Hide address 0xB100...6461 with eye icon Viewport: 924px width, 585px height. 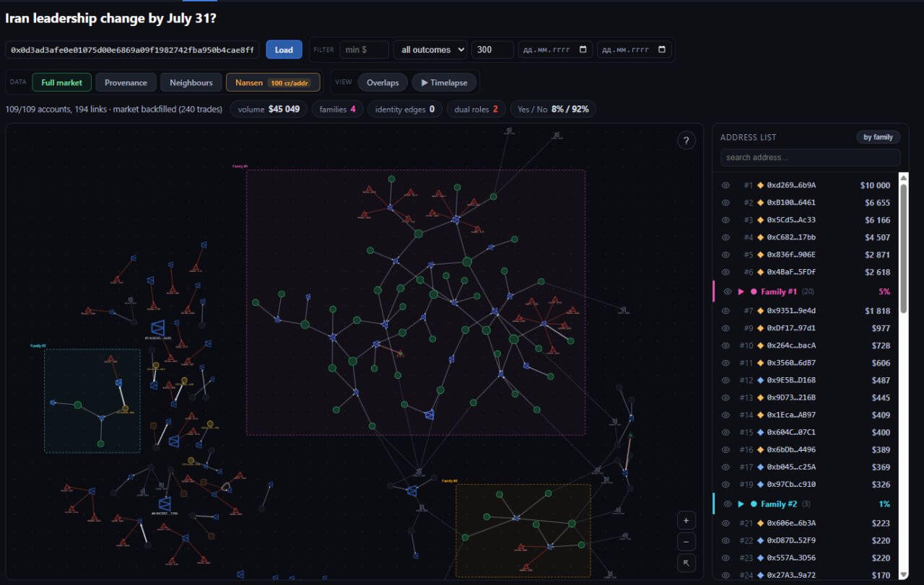[x=726, y=203]
